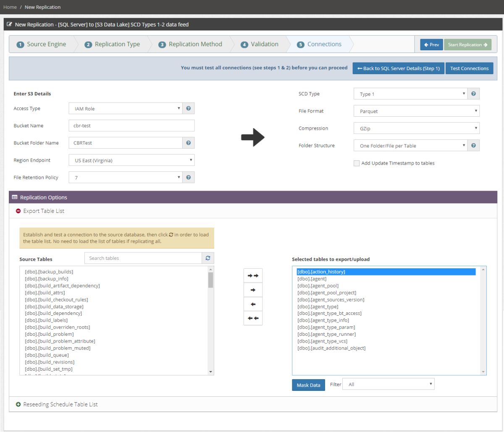Select [dbo].[build_data_storage] table

pyautogui.click(x=54, y=306)
